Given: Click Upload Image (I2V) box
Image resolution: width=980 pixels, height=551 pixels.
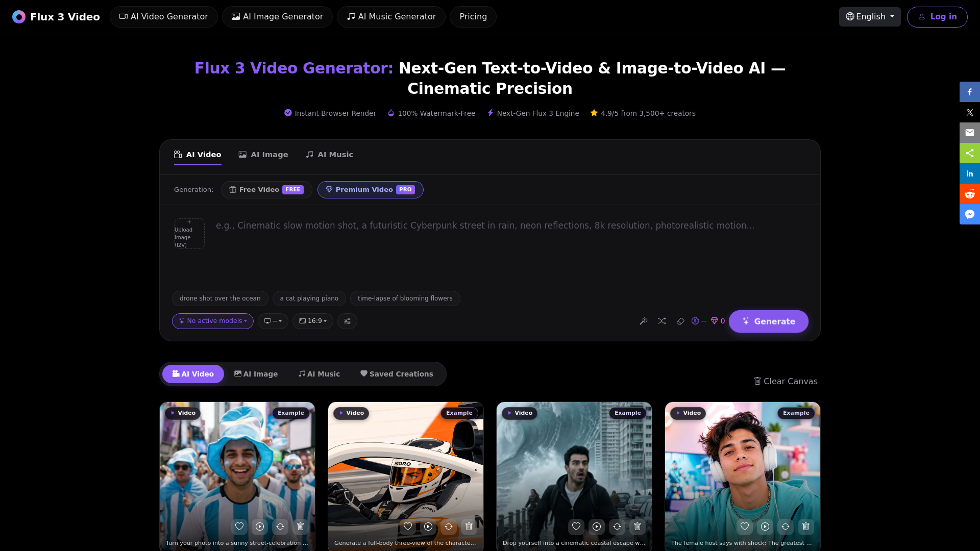Looking at the screenshot, I should coord(189,234).
